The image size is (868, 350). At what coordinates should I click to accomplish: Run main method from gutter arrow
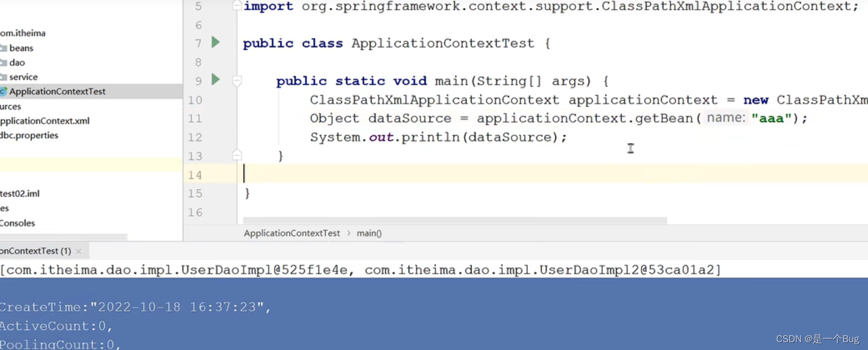[216, 79]
